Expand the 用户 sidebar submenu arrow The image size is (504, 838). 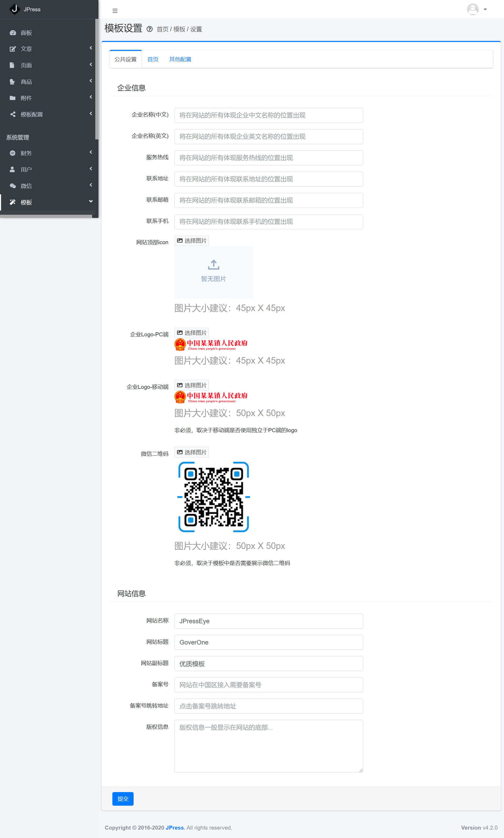click(91, 169)
